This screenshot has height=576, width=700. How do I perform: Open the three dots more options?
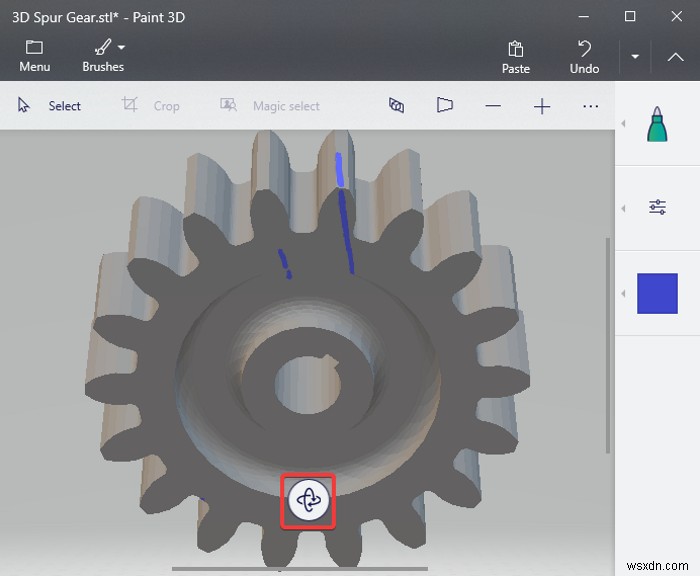tap(591, 106)
